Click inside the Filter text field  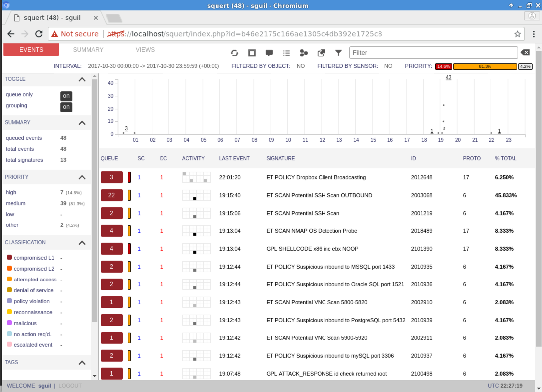point(434,53)
